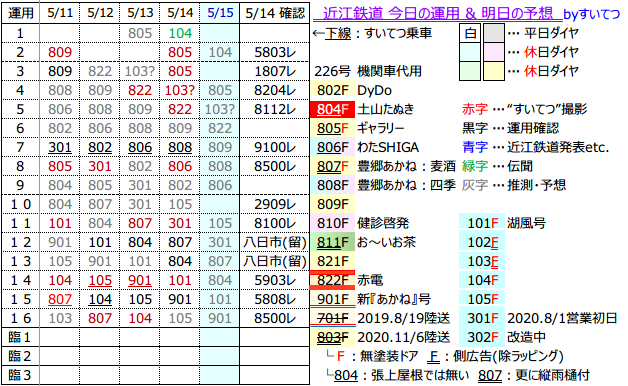
Task: Select the underlined red 807 in row 15
Action: 60,300
